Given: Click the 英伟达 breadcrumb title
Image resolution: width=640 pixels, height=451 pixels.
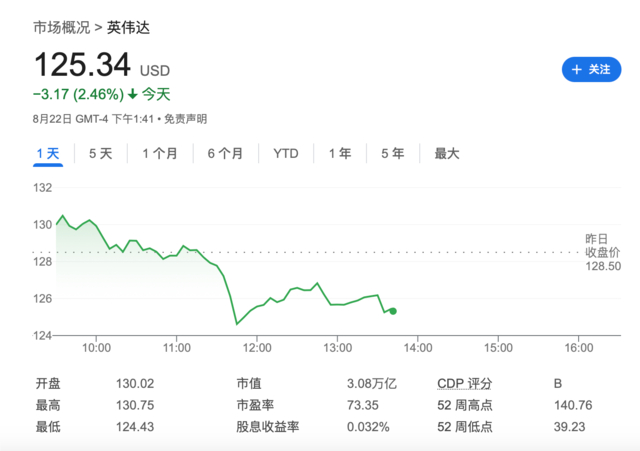Looking at the screenshot, I should tap(129, 27).
